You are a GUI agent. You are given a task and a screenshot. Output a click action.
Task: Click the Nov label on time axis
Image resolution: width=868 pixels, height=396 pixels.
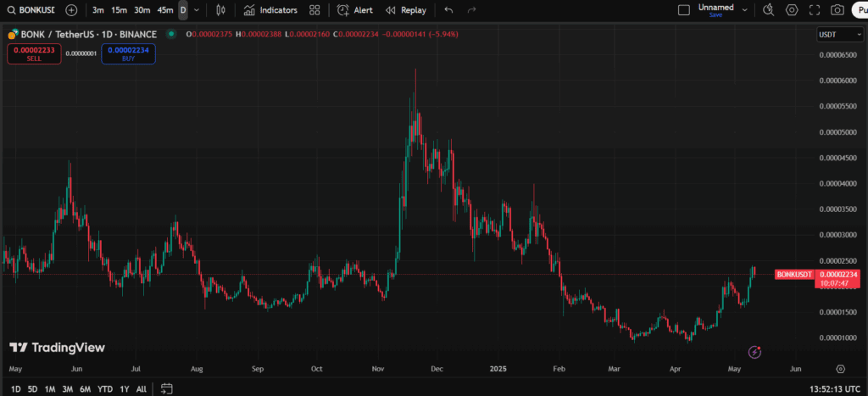coord(378,369)
